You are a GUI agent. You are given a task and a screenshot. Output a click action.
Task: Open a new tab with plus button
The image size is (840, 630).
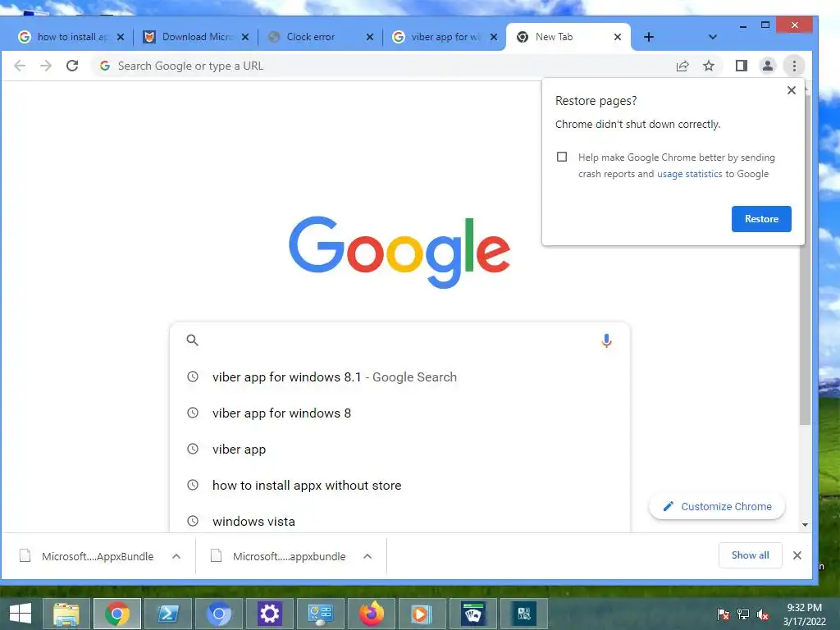point(649,37)
